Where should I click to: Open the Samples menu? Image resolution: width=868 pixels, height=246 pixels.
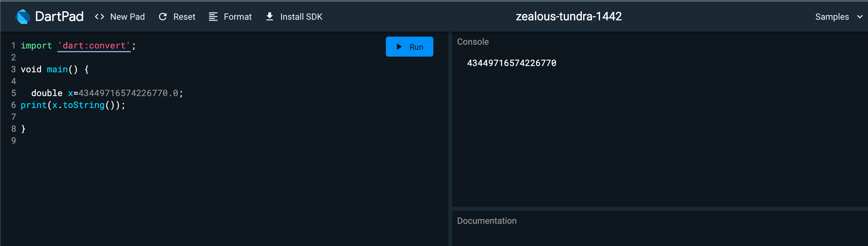(x=839, y=17)
